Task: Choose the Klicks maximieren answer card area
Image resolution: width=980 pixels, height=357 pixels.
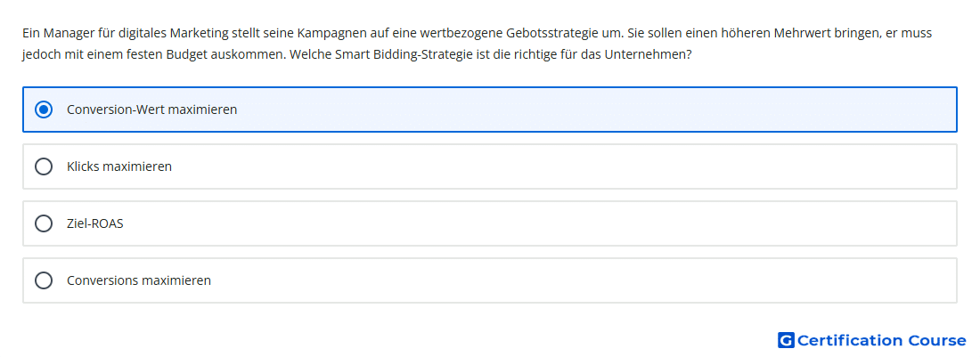Action: pos(562,166)
